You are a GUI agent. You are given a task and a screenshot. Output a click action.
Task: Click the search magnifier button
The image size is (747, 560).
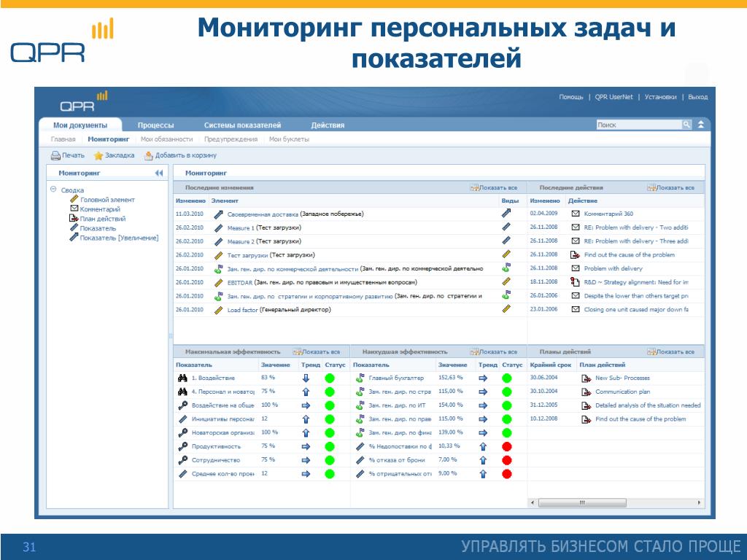point(686,125)
